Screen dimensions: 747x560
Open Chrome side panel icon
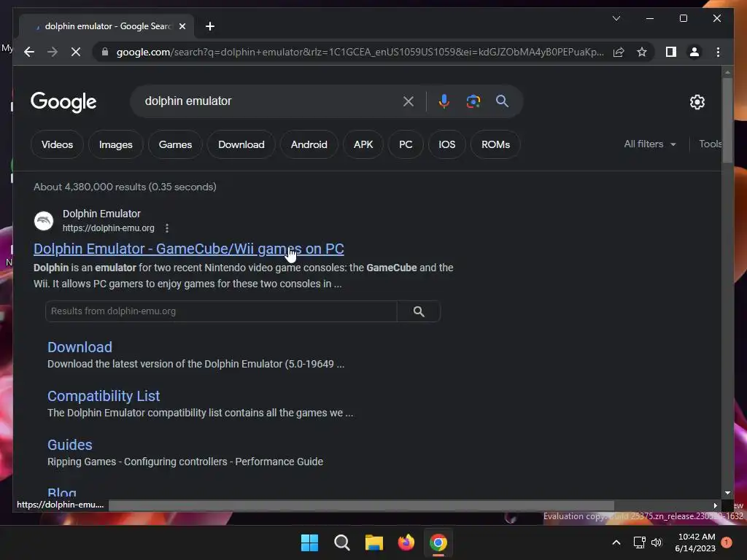tap(671, 52)
